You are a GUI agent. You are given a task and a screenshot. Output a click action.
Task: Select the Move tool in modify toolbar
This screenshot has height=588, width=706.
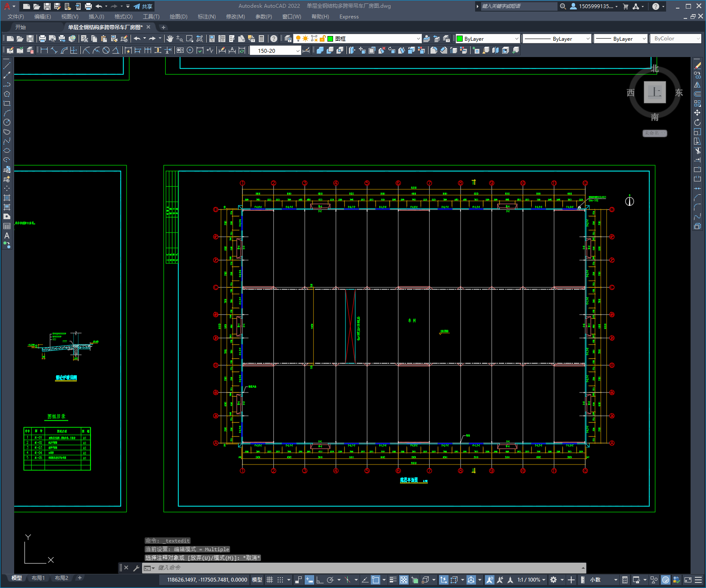tap(697, 113)
